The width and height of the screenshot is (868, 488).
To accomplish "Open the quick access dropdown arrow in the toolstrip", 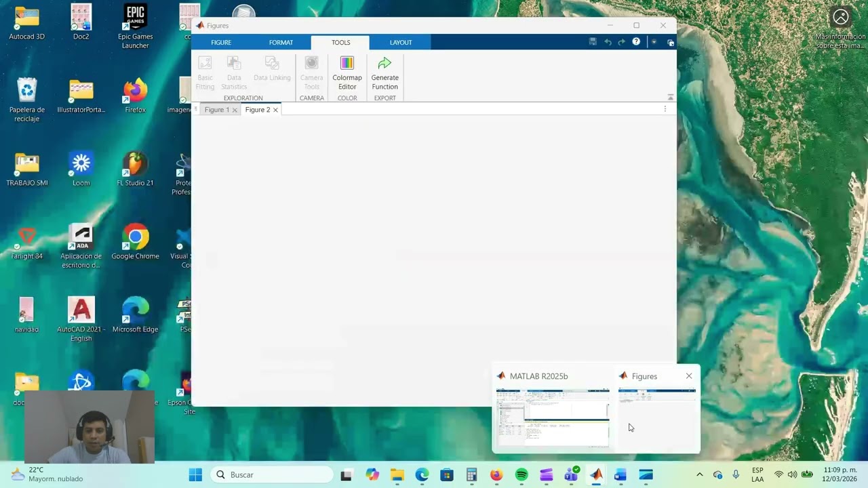I will tap(654, 42).
